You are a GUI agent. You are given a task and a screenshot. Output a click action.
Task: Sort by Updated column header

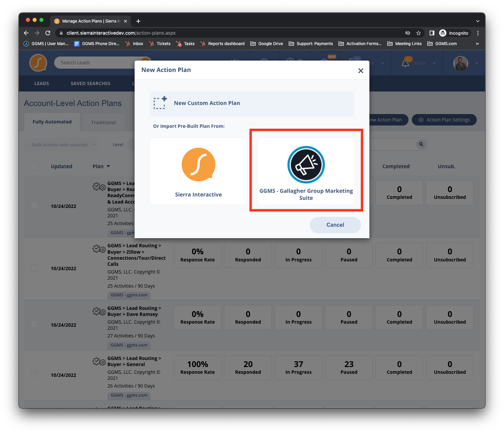(62, 166)
